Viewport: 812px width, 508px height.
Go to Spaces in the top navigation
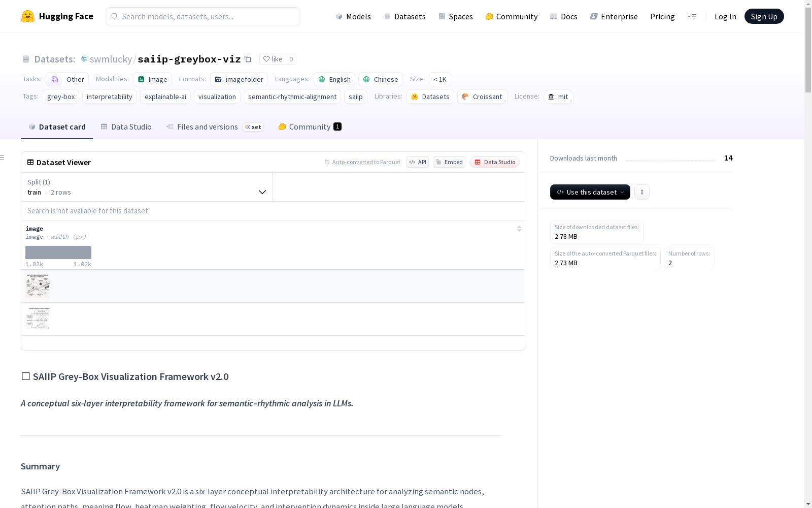(x=456, y=16)
